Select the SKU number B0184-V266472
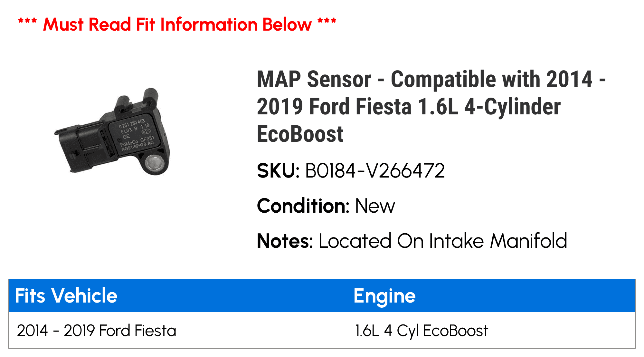The image size is (644, 357). click(375, 171)
